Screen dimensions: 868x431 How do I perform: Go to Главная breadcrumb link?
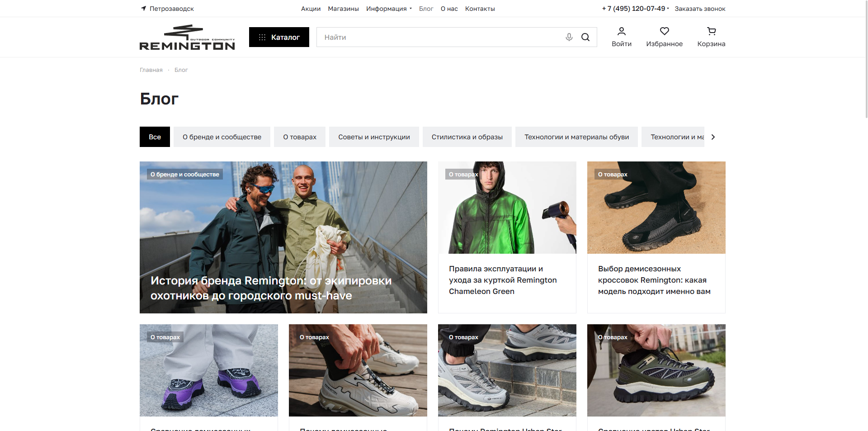[x=151, y=70]
